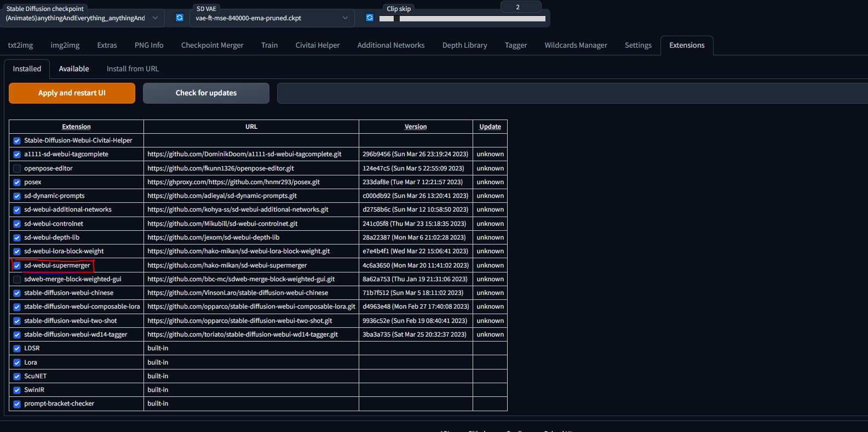
Task: Toggle stable-diffusion-webui-wd14-tagger checkbox
Action: [x=17, y=335]
